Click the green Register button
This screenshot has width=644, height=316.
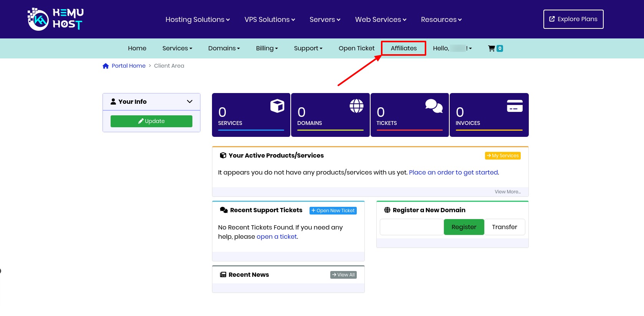[x=464, y=227]
